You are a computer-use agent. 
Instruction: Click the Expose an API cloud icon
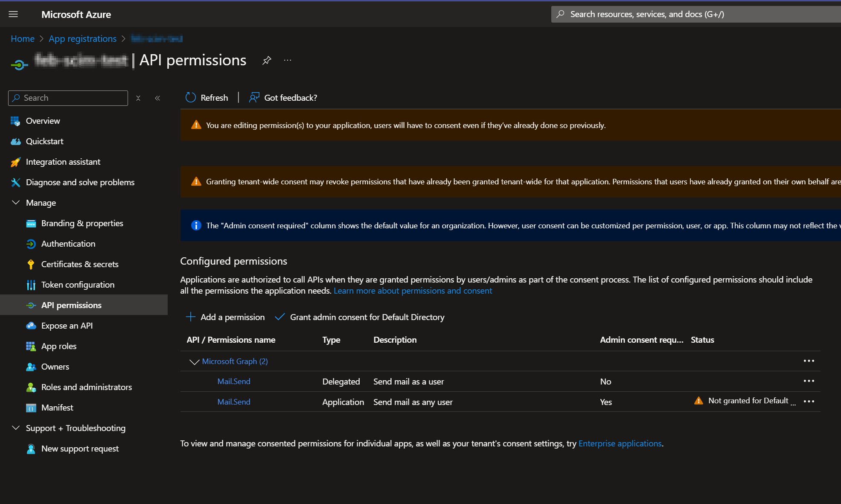point(31,326)
